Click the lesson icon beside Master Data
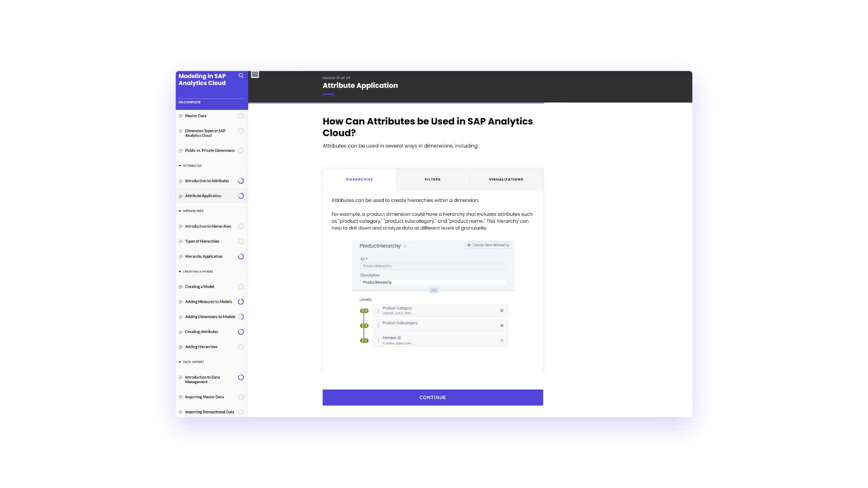The height and width of the screenshot is (488, 868). click(181, 116)
